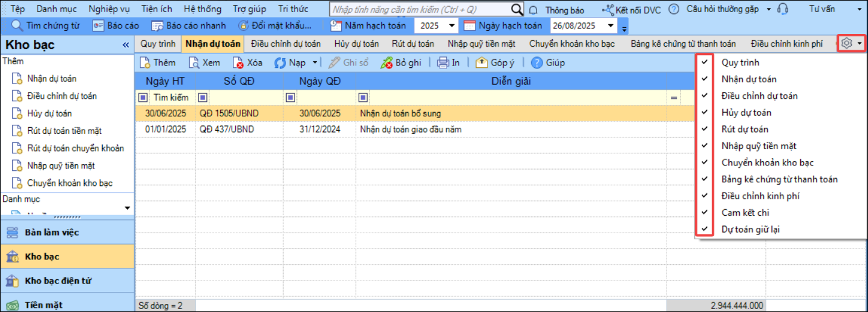Open the Diễn giải filter operator

coord(363,98)
